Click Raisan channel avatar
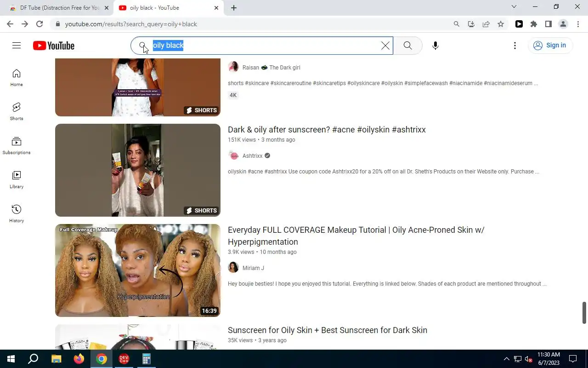The image size is (588, 368). pyautogui.click(x=233, y=67)
